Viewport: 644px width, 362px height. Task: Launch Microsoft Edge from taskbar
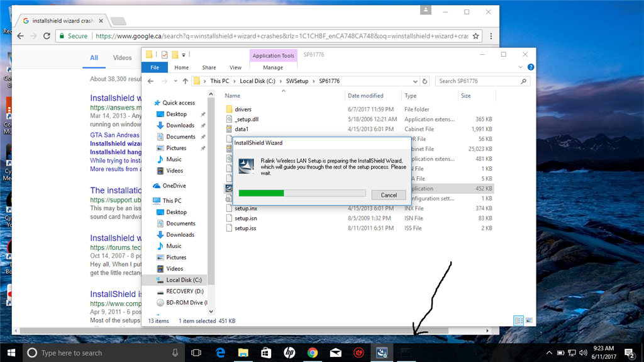point(221,353)
